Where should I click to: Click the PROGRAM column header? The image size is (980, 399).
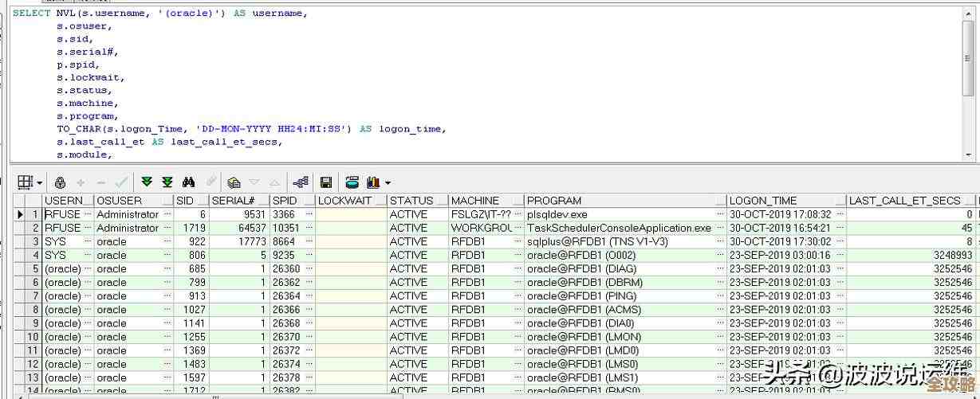[x=554, y=201]
